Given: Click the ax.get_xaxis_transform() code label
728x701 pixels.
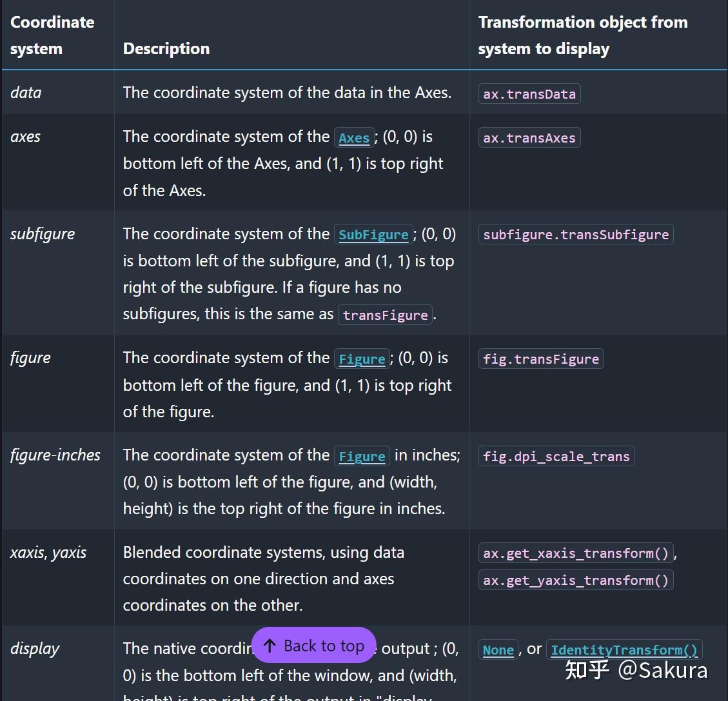Looking at the screenshot, I should (x=576, y=553).
